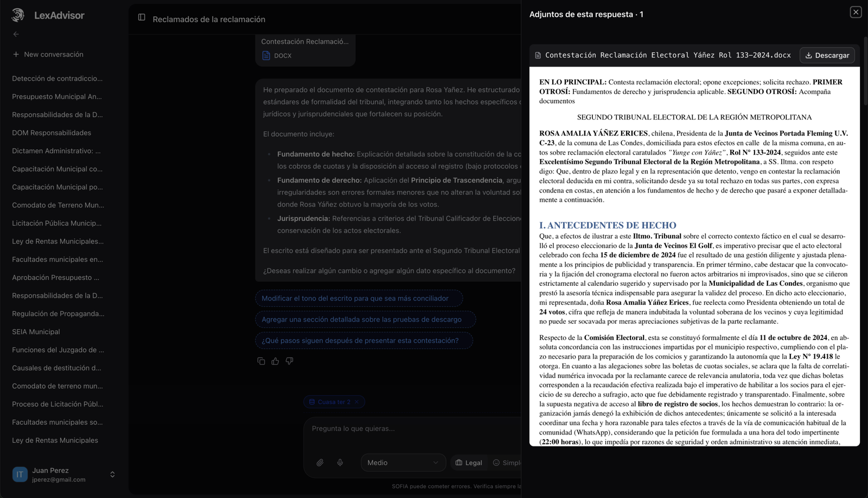868x498 pixels.
Task: Give thumbs up to response
Action: [x=275, y=361]
